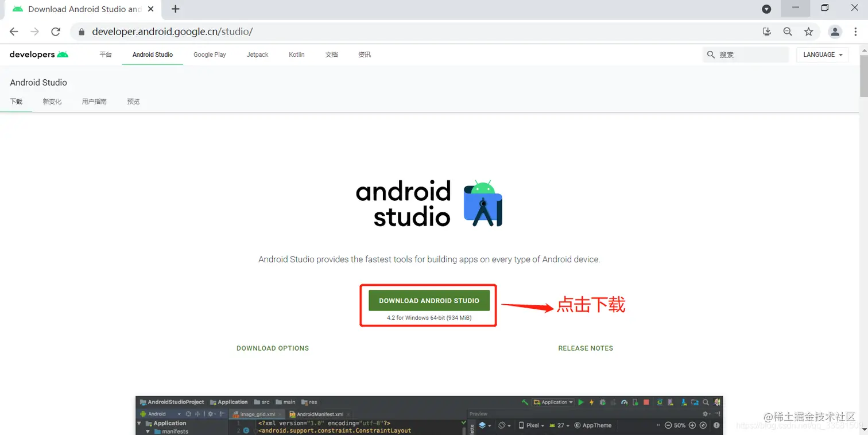This screenshot has height=435, width=868.
Task: Zoom out the preview with the minus control
Action: (668, 425)
